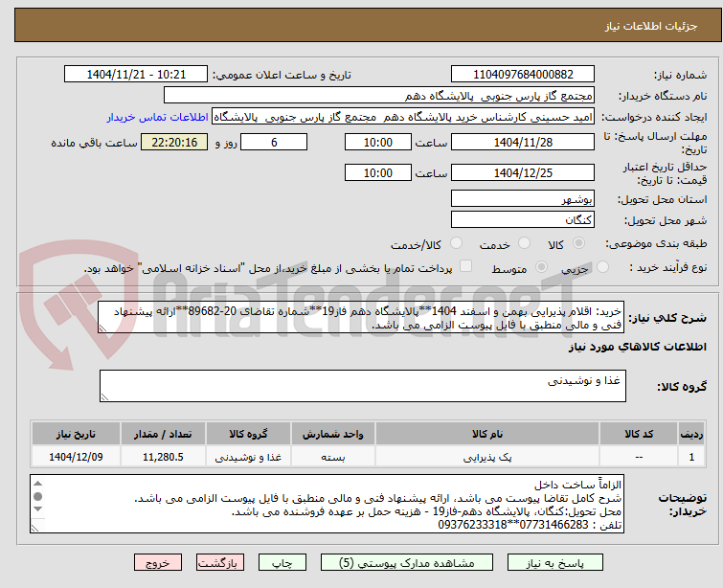Click the 'گروه کالا' column header
This screenshot has height=588, width=723.
click(x=248, y=434)
